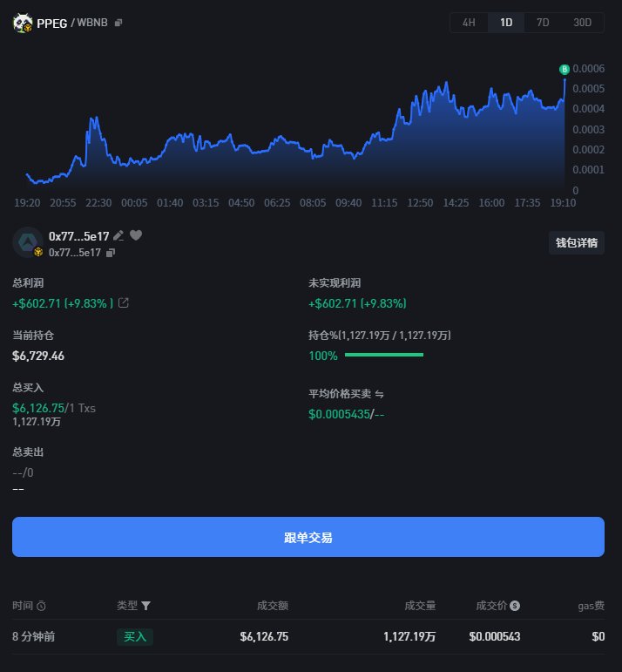622x672 pixels.
Task: Click the PPEG token name text
Action: (52, 24)
